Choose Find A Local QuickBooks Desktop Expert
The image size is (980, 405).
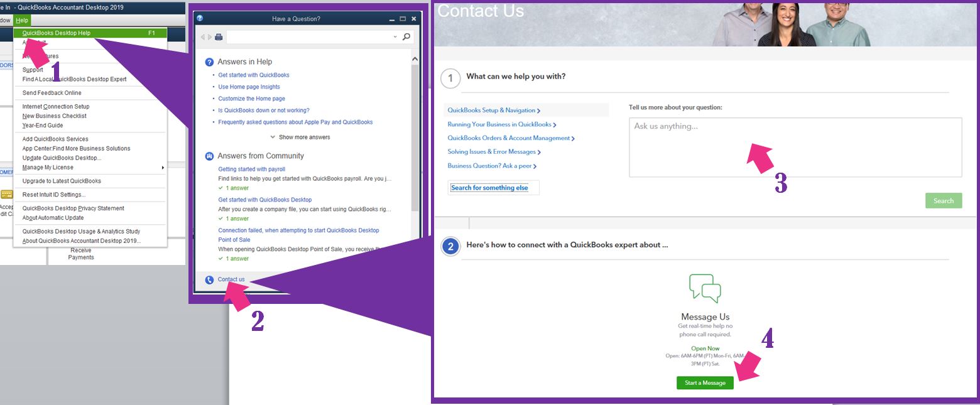[x=74, y=79]
